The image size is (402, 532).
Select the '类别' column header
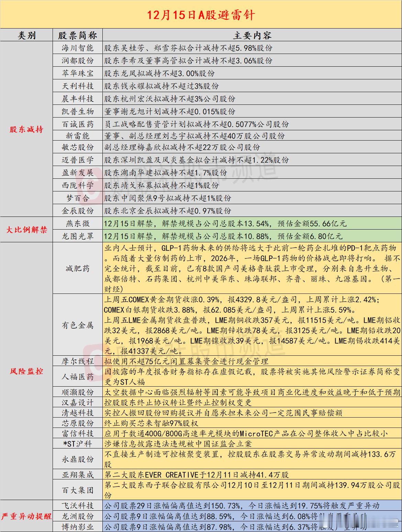pos(27,35)
